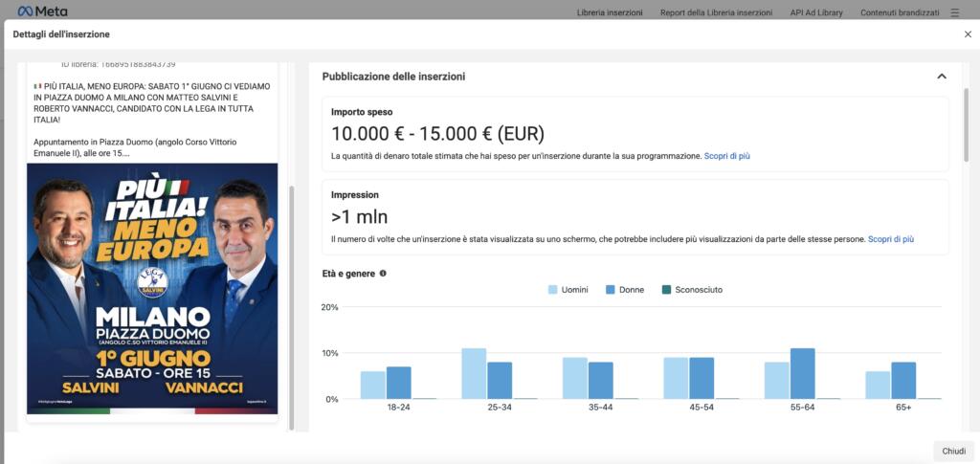This screenshot has width=980, height=464.
Task: Collapse the Pubblicazione delle inserzioni section
Action: 941,77
